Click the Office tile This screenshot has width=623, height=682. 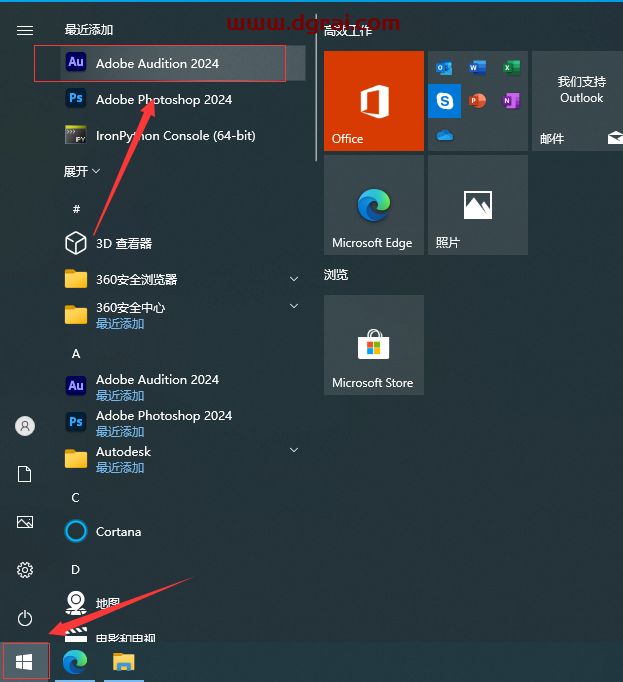tap(373, 101)
